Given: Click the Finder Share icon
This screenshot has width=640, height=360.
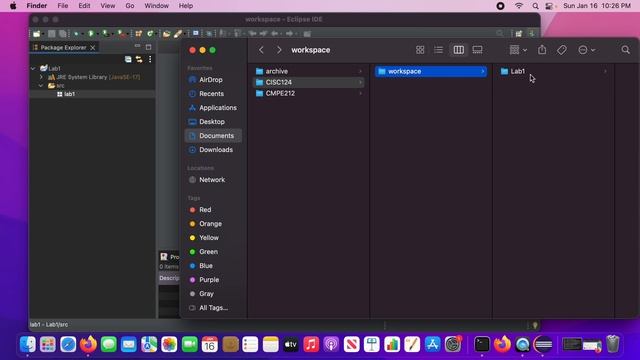Looking at the screenshot, I should point(542,50).
